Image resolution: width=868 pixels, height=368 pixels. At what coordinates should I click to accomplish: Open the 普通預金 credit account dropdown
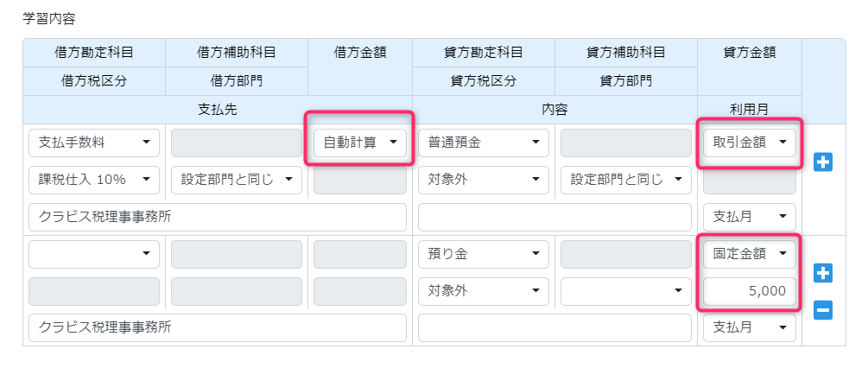coord(484,143)
